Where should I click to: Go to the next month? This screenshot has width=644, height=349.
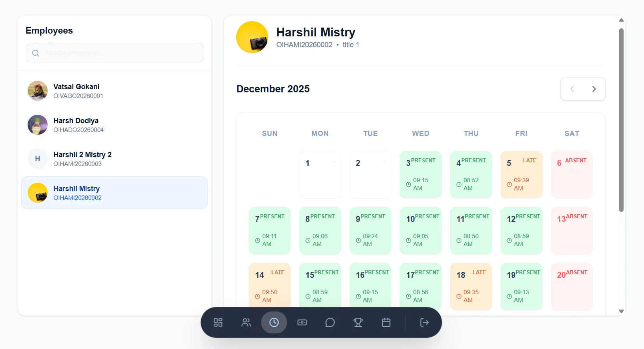(x=594, y=89)
